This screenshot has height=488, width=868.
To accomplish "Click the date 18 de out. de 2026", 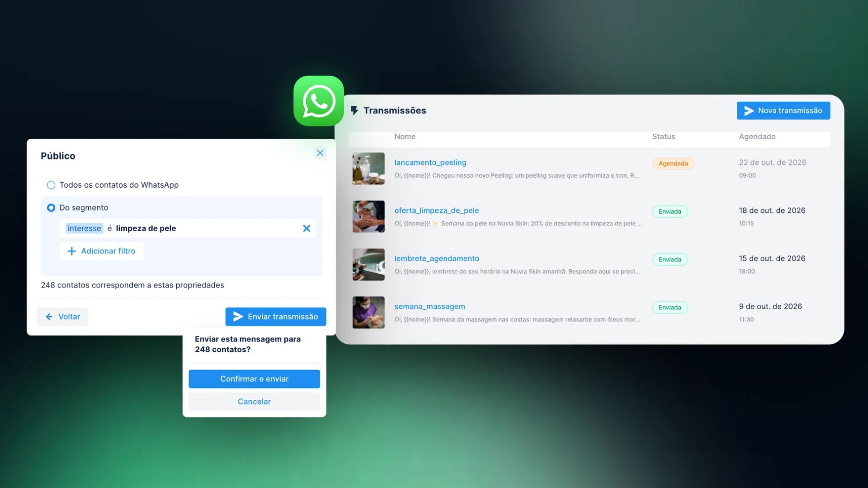I will click(772, 210).
